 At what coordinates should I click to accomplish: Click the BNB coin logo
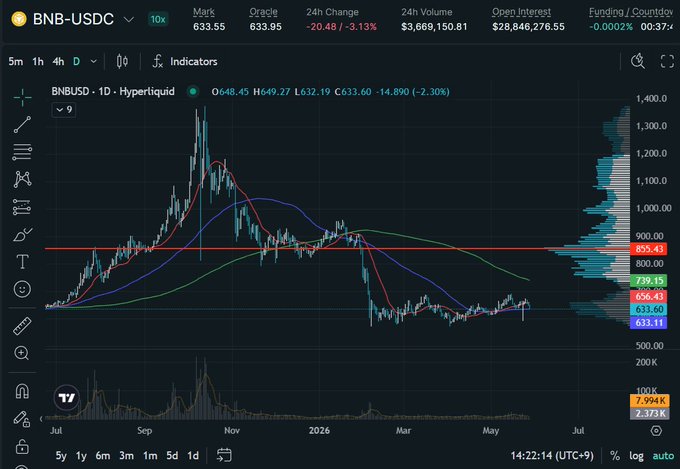(x=19, y=19)
